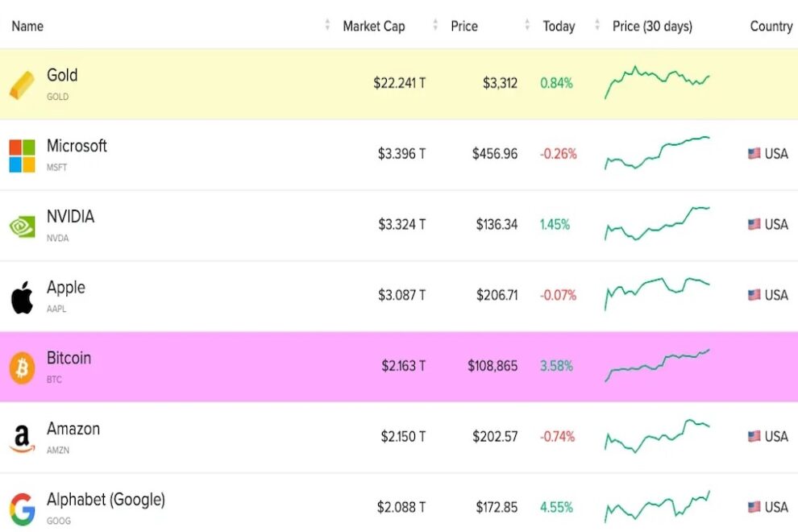The image size is (798, 532).
Task: Select Alphabet price $172.85
Action: point(497,508)
